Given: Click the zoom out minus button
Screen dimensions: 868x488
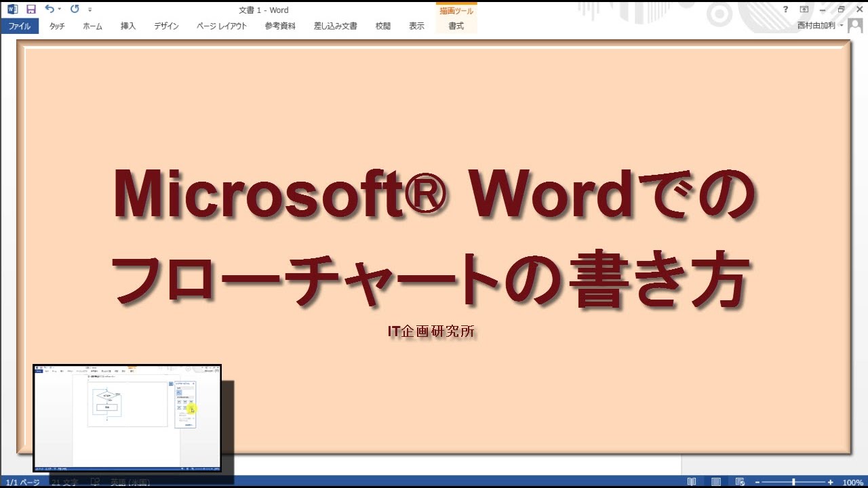Looking at the screenshot, I should coord(757,482).
